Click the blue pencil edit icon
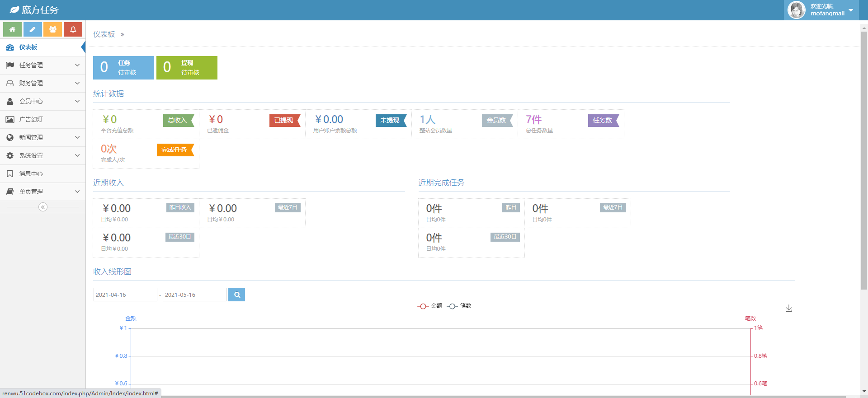This screenshot has height=398, width=868. [x=33, y=29]
